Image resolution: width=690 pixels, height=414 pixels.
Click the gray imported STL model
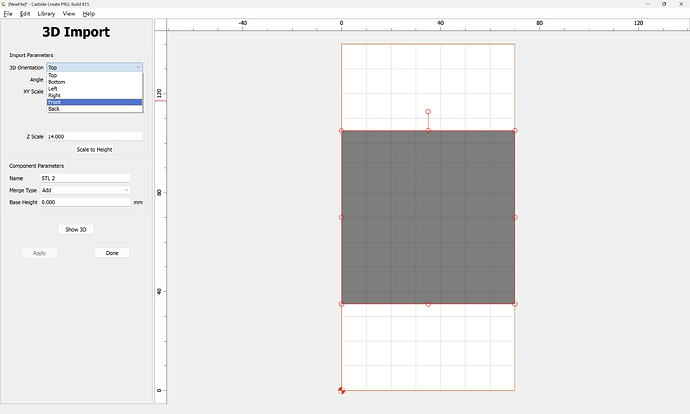(428, 217)
